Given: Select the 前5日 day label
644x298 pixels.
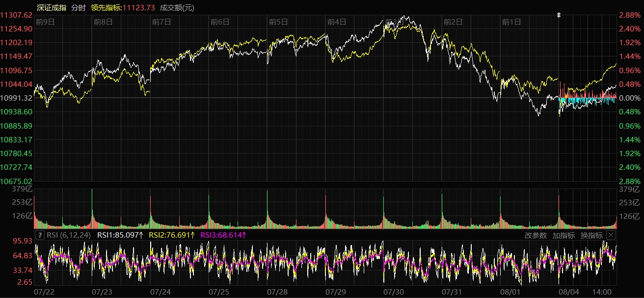Looking at the screenshot, I should [278, 22].
